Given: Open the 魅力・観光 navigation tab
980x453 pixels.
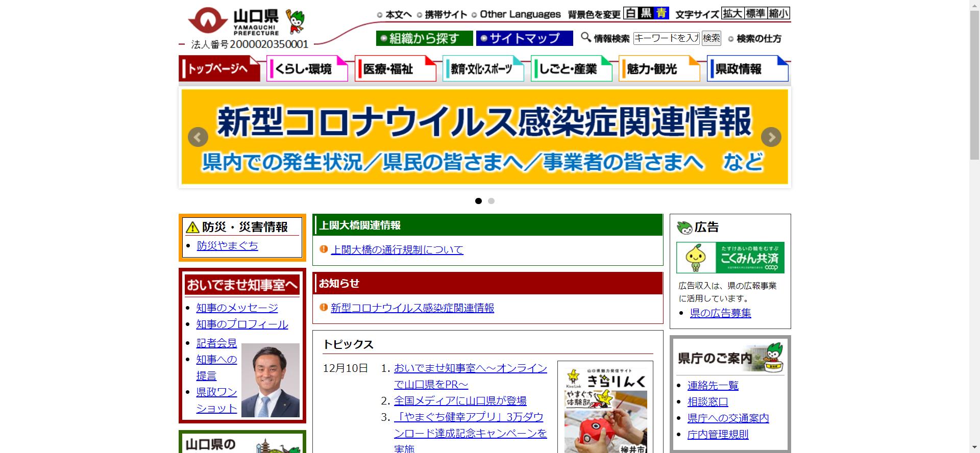Looking at the screenshot, I should pos(659,69).
